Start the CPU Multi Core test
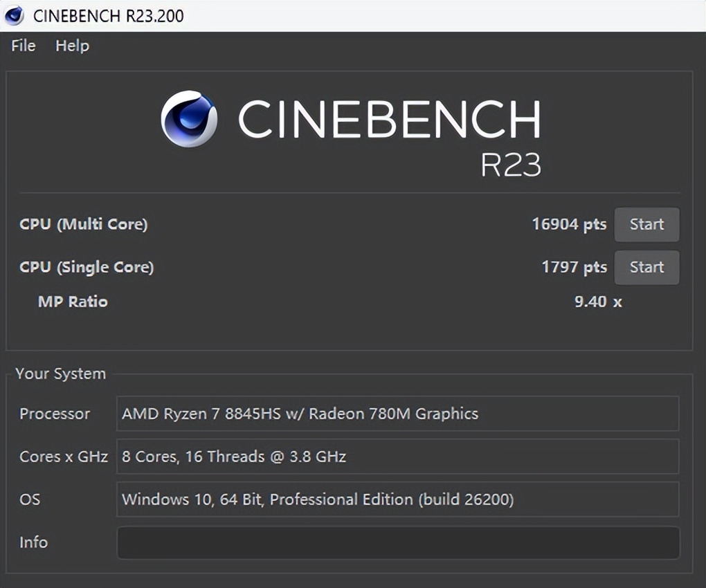This screenshot has width=706, height=588. tap(646, 224)
